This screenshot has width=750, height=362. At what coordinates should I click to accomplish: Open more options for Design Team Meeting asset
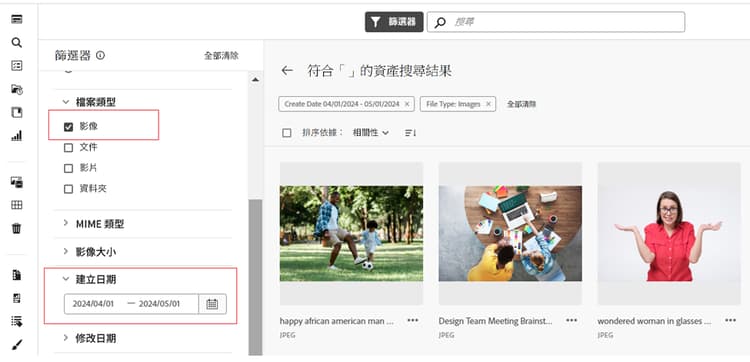[x=572, y=320]
